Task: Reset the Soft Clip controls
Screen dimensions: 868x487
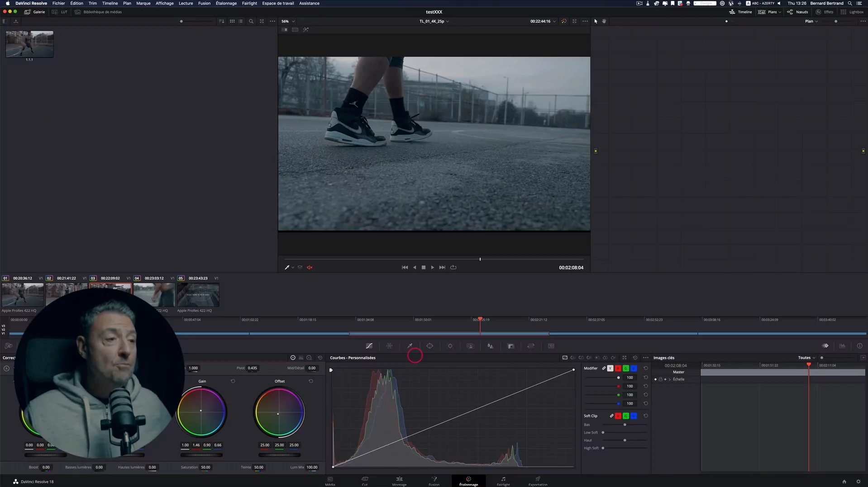Action: click(x=646, y=416)
